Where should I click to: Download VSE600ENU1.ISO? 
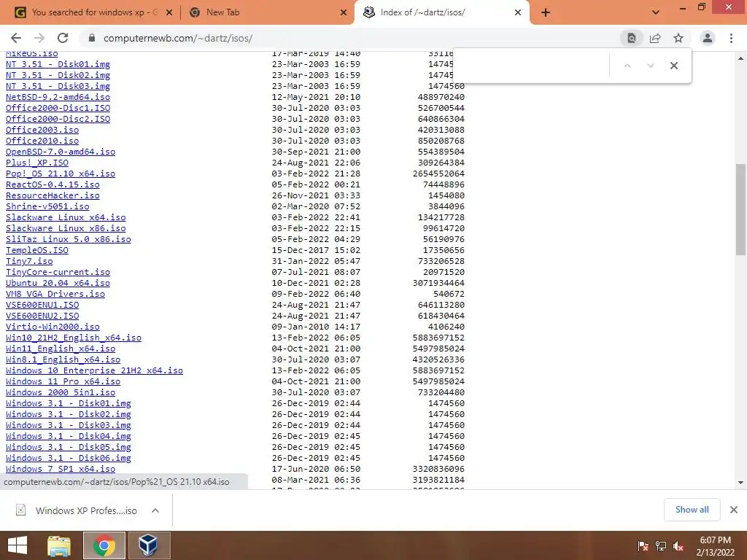pos(42,305)
